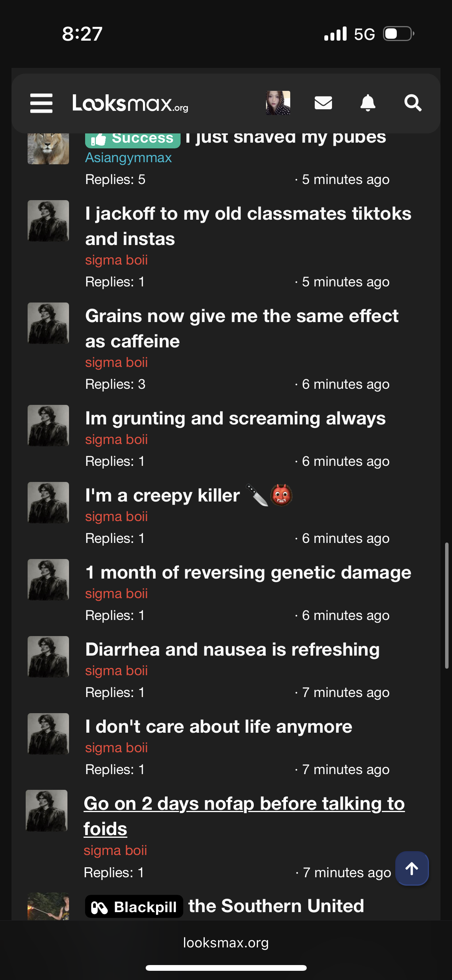This screenshot has height=980, width=452.
Task: Open "Diarrhea and nausea is refreshing" thread
Action: [232, 649]
